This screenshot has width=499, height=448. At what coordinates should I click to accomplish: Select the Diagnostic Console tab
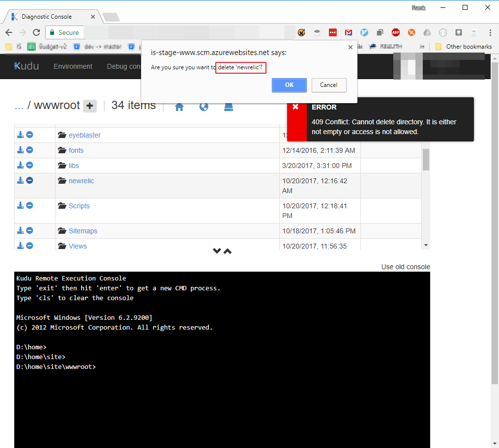tap(53, 17)
